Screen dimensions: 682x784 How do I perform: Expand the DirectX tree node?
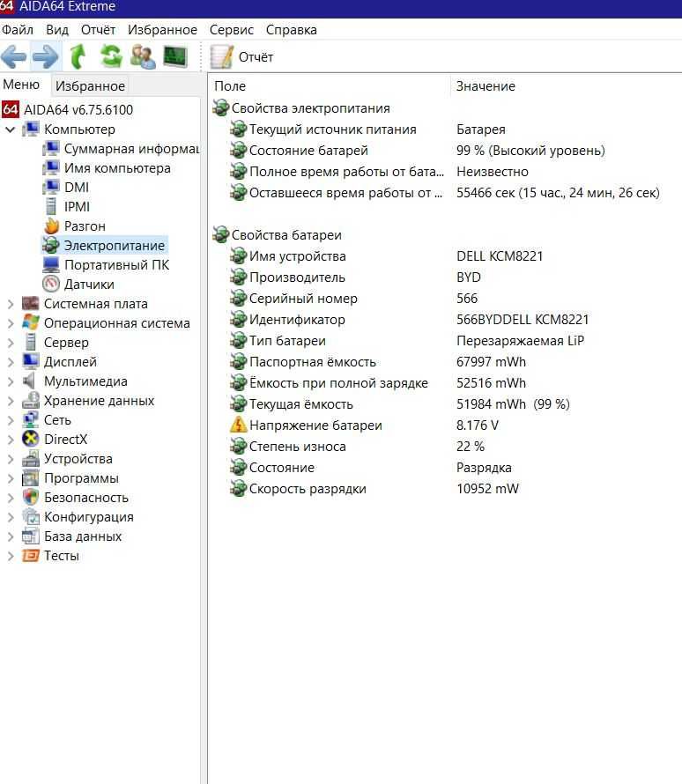click(x=11, y=439)
